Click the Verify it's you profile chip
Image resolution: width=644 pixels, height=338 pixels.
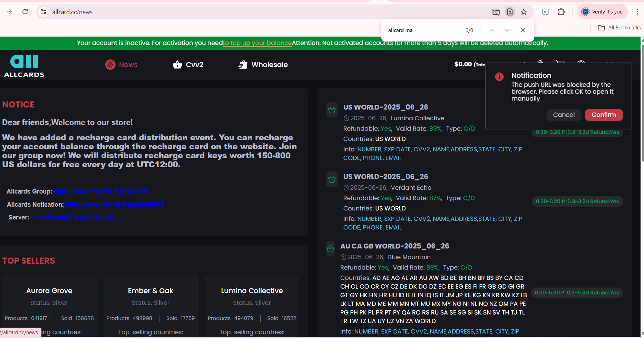602,12
